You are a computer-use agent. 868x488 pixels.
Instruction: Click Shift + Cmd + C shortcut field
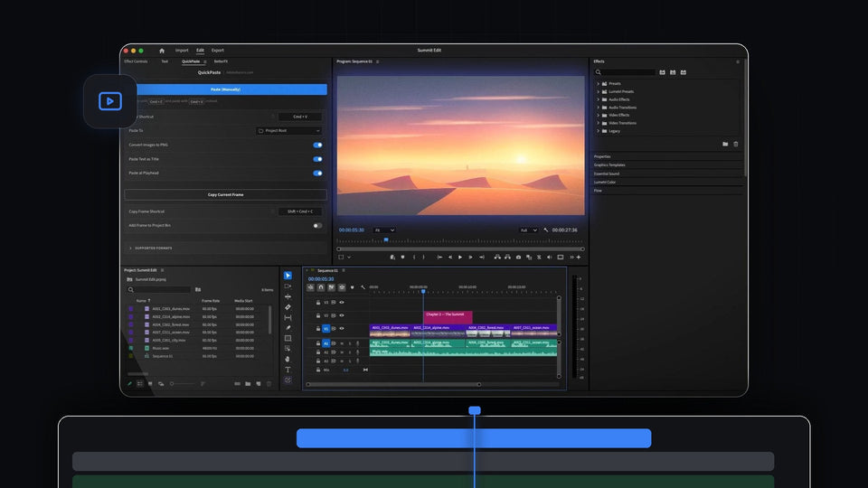[299, 211]
